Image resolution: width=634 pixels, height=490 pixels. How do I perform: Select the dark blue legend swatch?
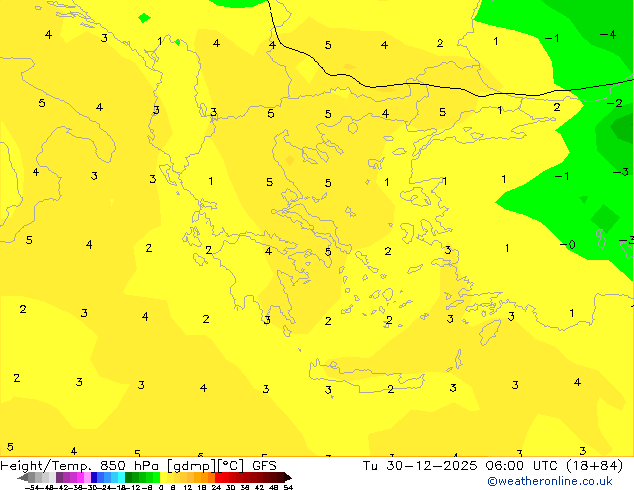pos(94,477)
